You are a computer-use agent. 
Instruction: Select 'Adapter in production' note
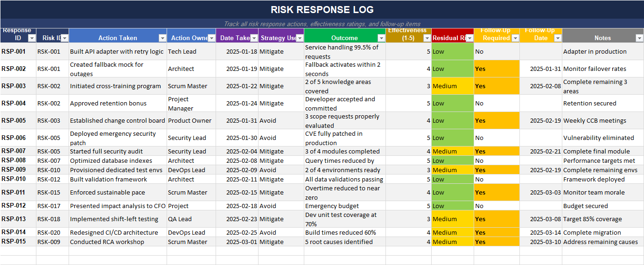click(602, 51)
